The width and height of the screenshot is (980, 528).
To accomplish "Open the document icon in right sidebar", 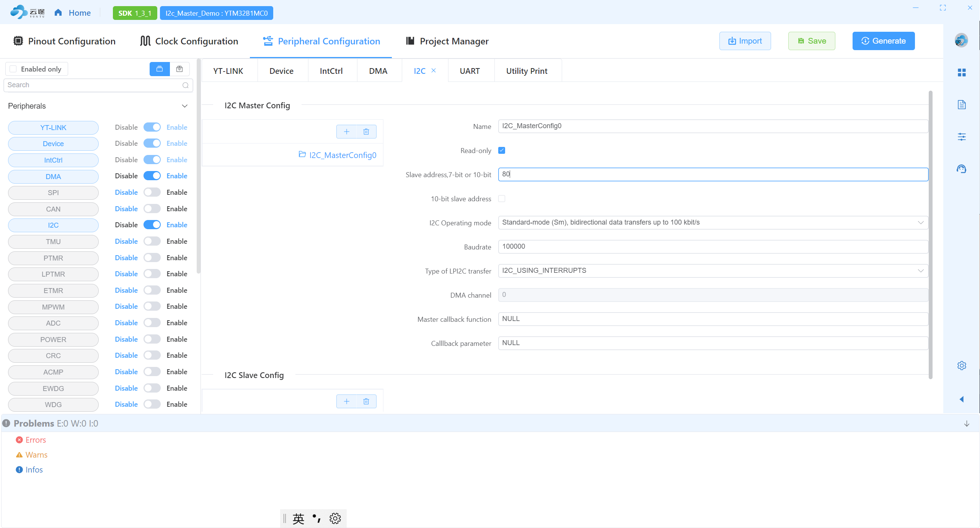I will point(961,104).
